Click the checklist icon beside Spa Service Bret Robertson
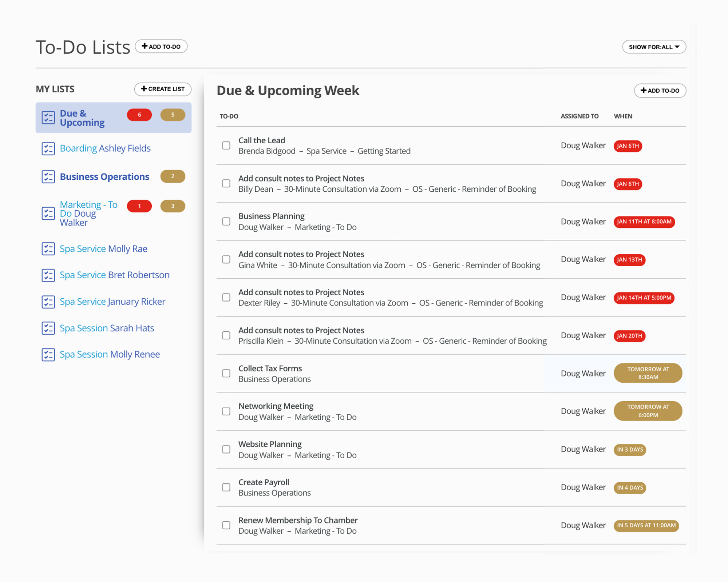 coord(48,275)
